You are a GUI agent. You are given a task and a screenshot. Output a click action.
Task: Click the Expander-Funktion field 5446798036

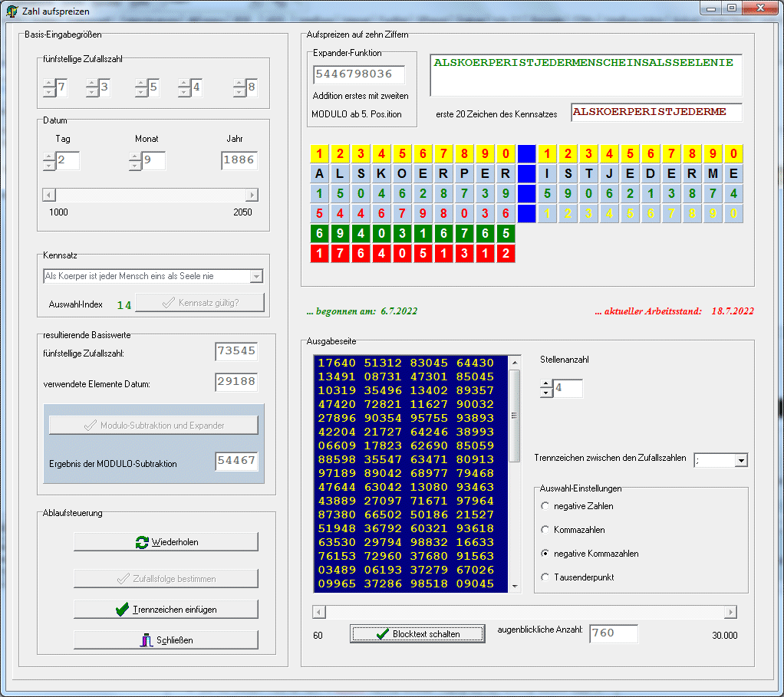point(358,74)
